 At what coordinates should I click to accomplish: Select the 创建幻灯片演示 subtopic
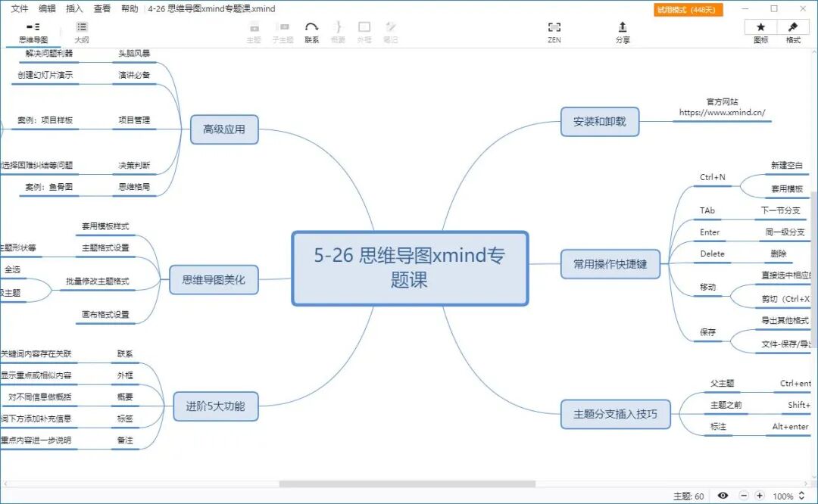coord(45,75)
